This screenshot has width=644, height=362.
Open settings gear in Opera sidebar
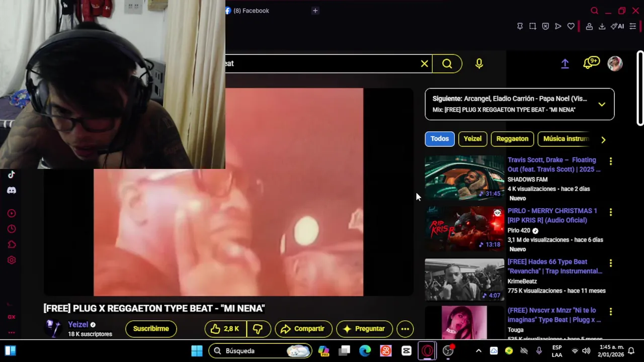[12, 260]
